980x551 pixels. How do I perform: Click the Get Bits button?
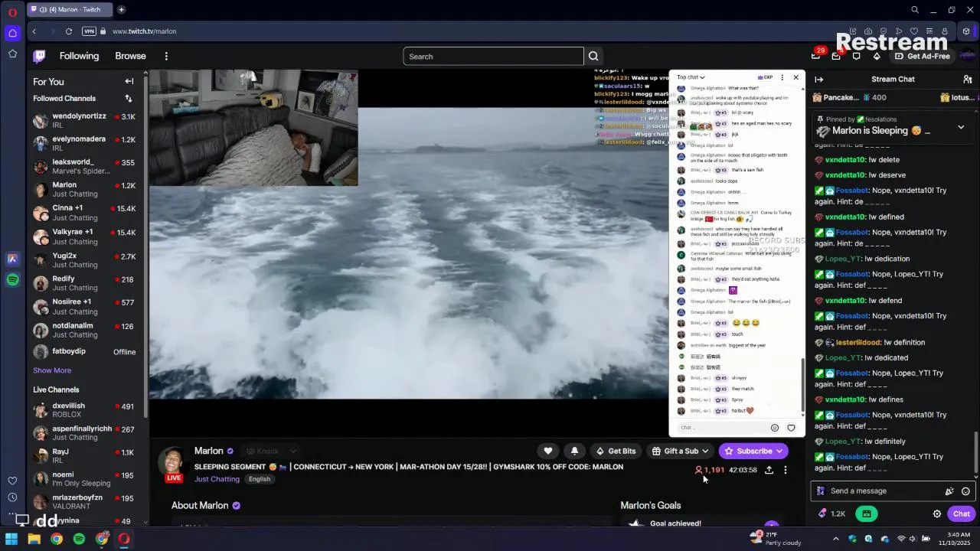616,451
